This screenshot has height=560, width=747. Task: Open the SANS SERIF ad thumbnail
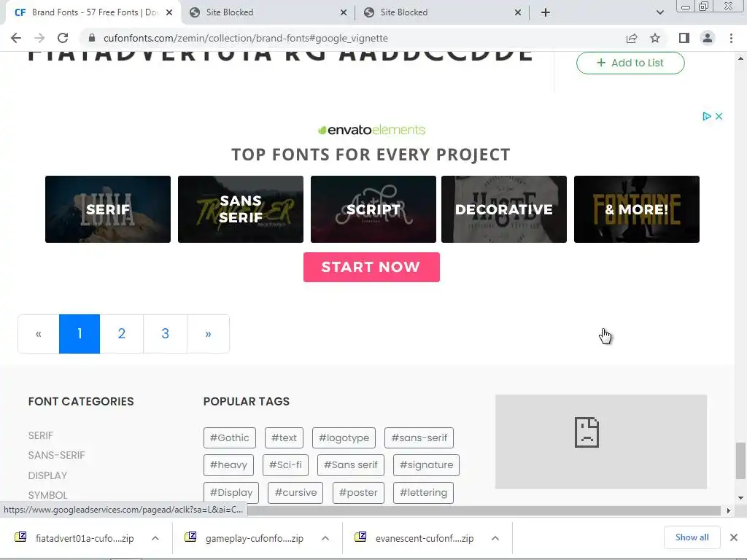pos(241,209)
